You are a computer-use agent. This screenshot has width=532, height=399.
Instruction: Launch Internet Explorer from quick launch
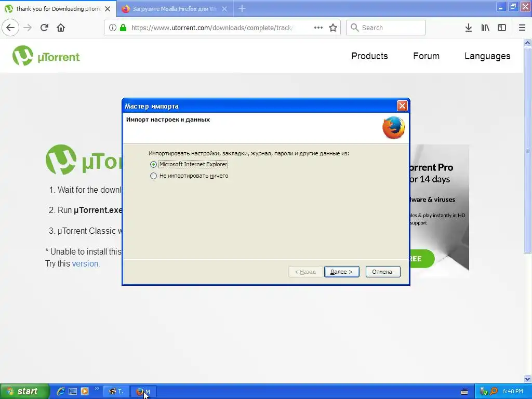(61, 391)
